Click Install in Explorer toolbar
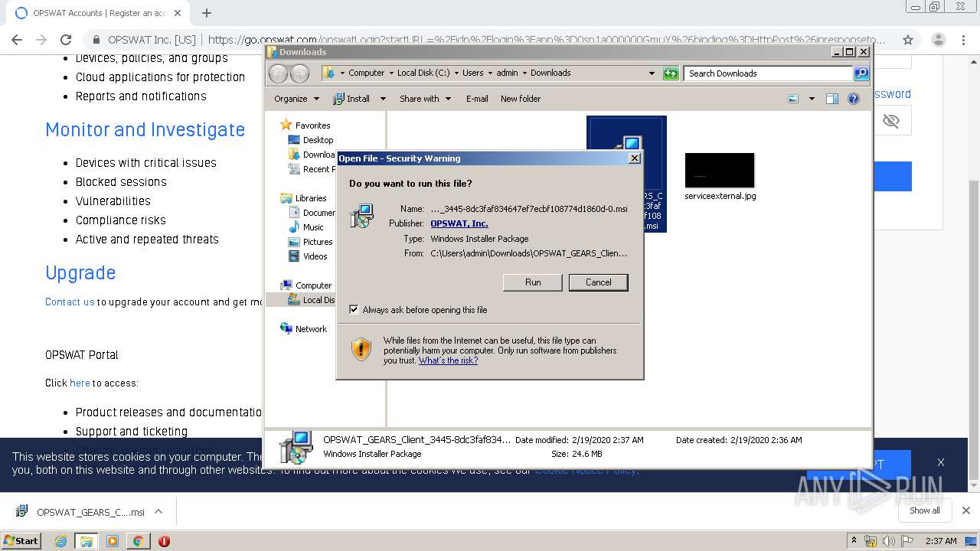 pos(351,99)
